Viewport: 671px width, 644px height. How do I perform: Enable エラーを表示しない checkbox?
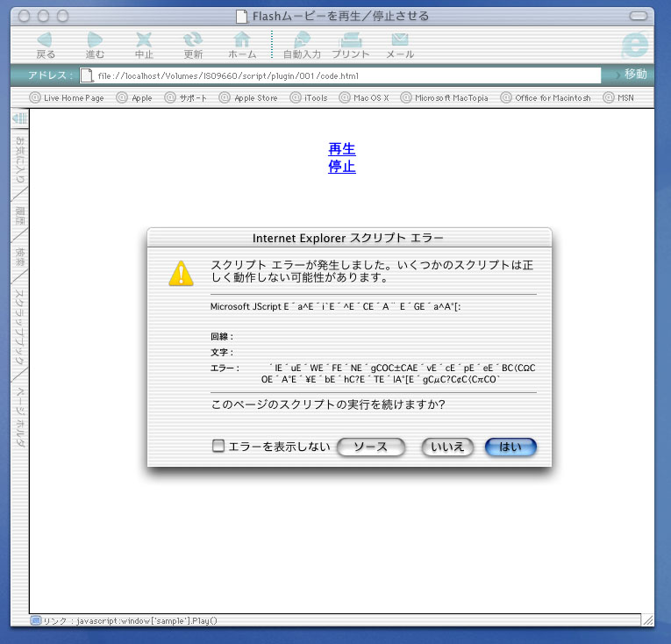[218, 446]
